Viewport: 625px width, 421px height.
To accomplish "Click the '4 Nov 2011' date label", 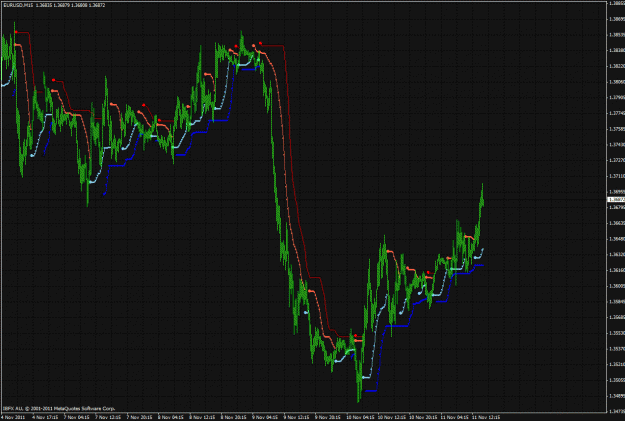I will [14, 417].
